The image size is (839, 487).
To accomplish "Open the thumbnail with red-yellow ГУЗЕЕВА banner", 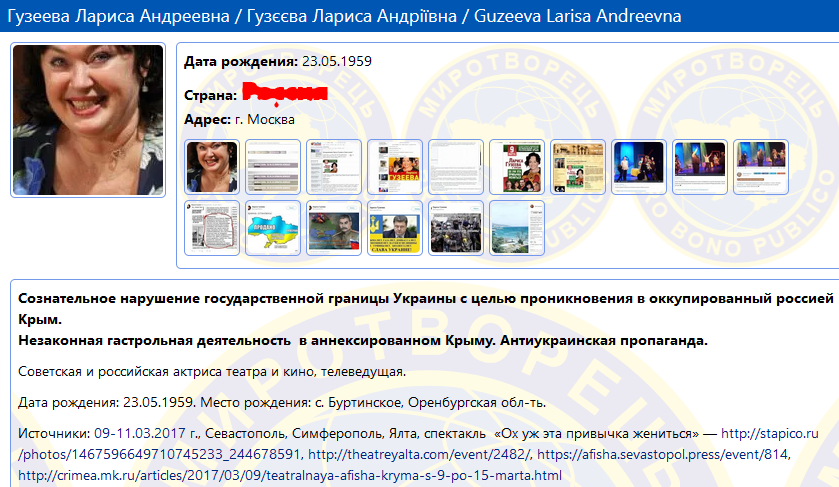I will coord(395,167).
